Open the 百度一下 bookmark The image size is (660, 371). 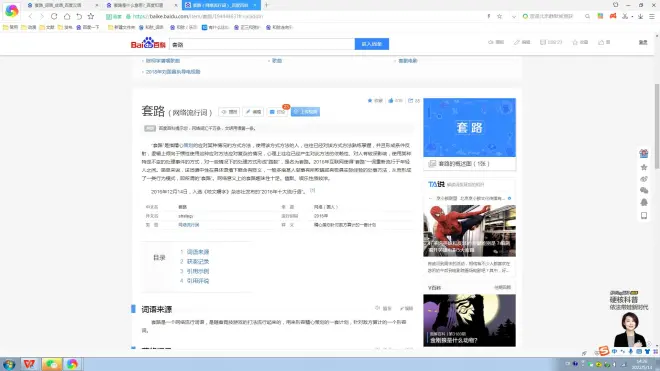click(x=88, y=27)
